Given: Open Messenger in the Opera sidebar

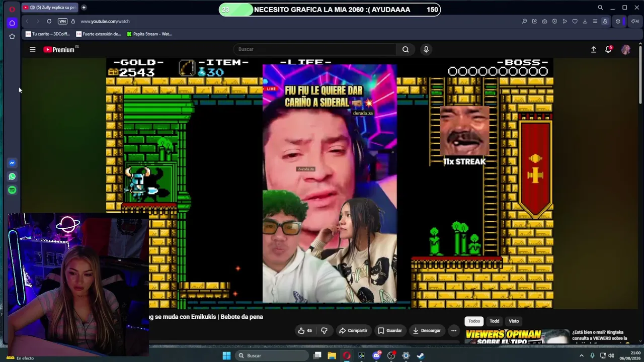Looking at the screenshot, I should click(x=12, y=163).
